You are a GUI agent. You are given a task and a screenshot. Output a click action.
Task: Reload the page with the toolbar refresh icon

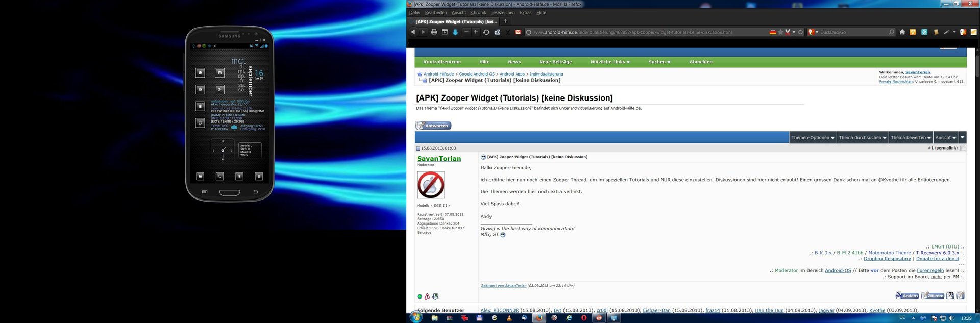coord(486,32)
